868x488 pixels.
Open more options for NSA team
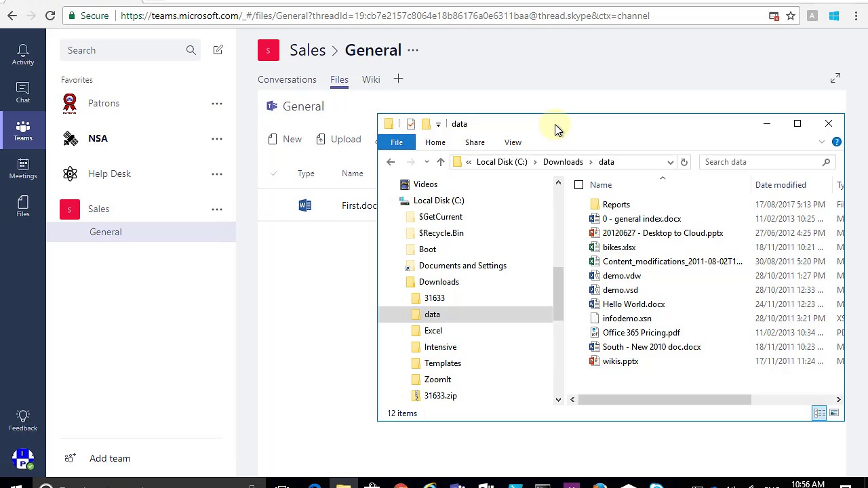(x=217, y=138)
